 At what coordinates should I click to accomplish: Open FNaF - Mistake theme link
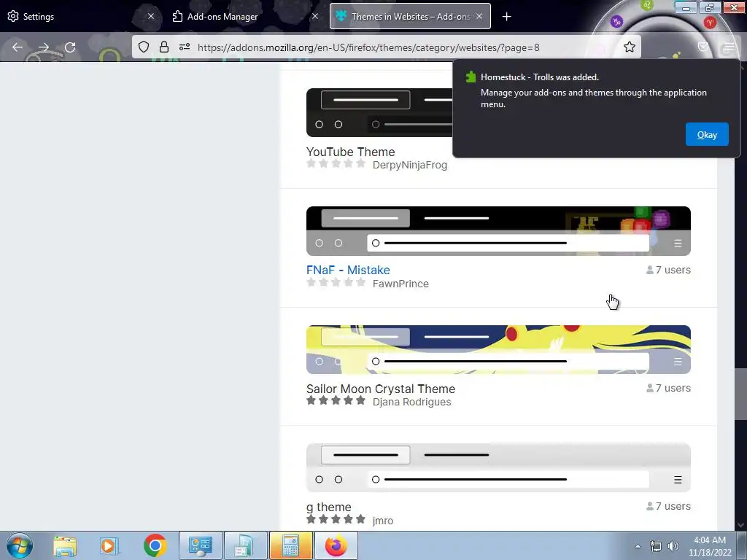click(x=348, y=270)
